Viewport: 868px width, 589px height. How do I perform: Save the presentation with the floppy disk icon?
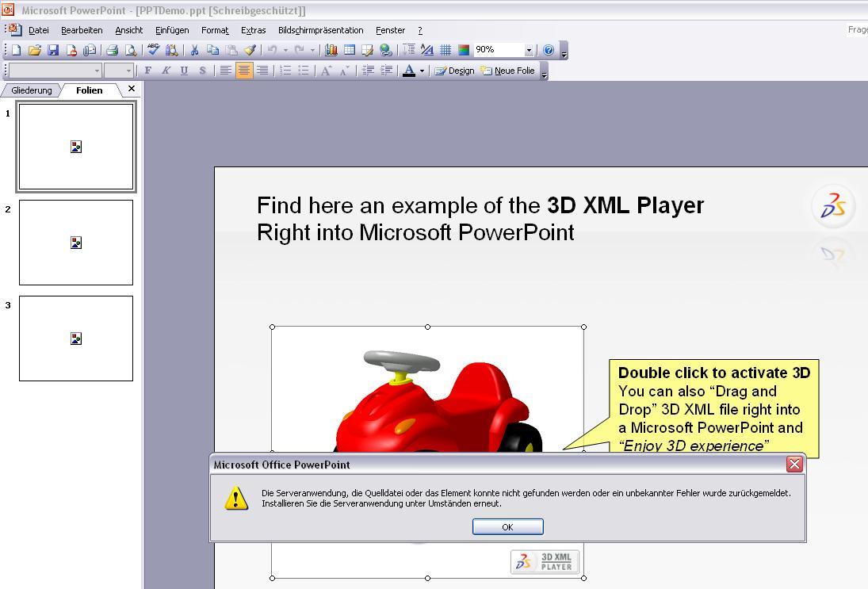click(53, 51)
